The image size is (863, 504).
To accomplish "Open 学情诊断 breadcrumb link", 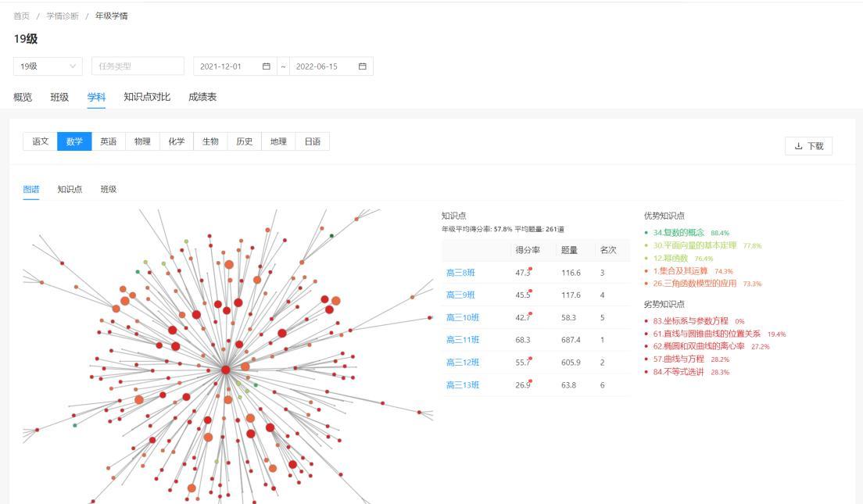I will (x=63, y=16).
